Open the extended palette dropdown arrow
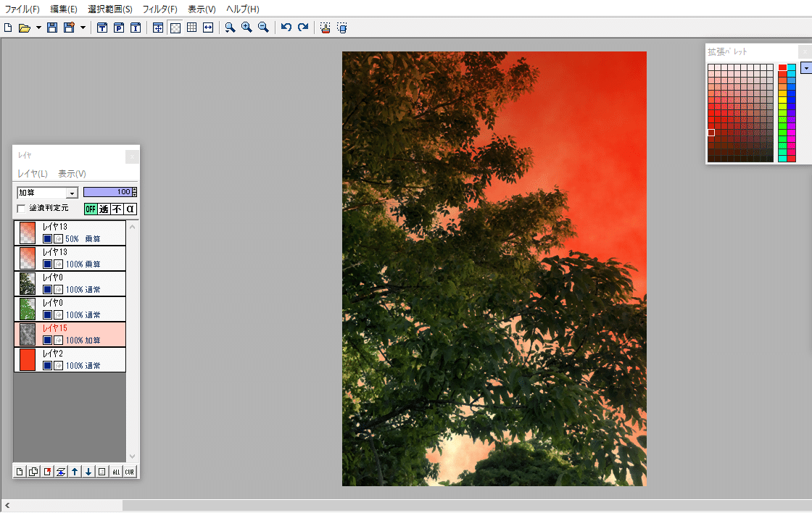812x513 pixels. (x=806, y=68)
